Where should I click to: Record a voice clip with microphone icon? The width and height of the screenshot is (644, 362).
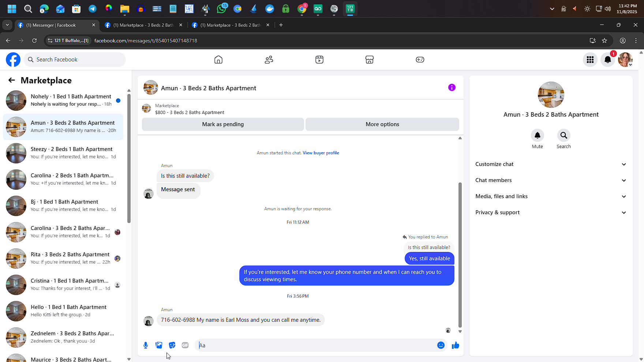(x=146, y=345)
